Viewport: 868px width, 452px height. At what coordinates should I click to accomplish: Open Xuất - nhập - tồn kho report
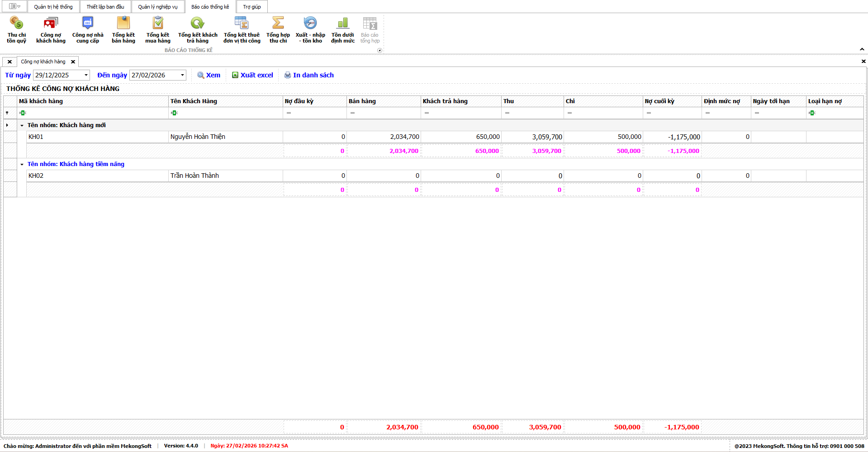(x=310, y=30)
